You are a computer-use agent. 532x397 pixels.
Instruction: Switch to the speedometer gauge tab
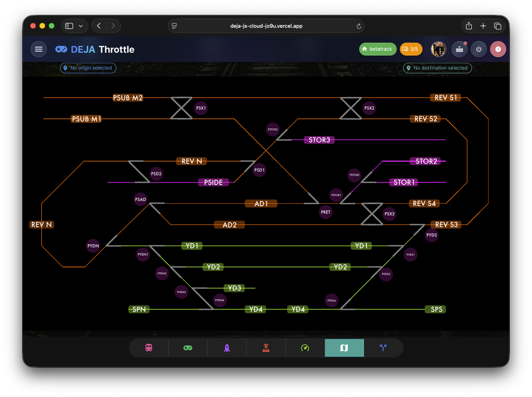(305, 348)
